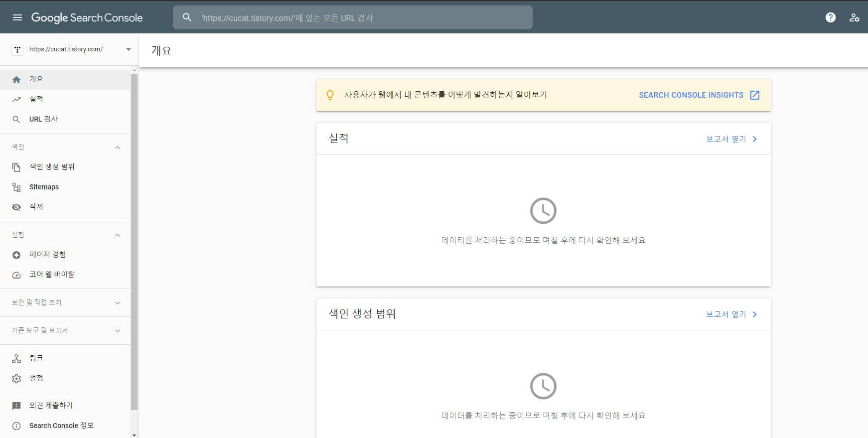Image resolution: width=868 pixels, height=438 pixels.
Task: Click the plus-circle icon beside 페이지 경험
Action: (x=16, y=255)
